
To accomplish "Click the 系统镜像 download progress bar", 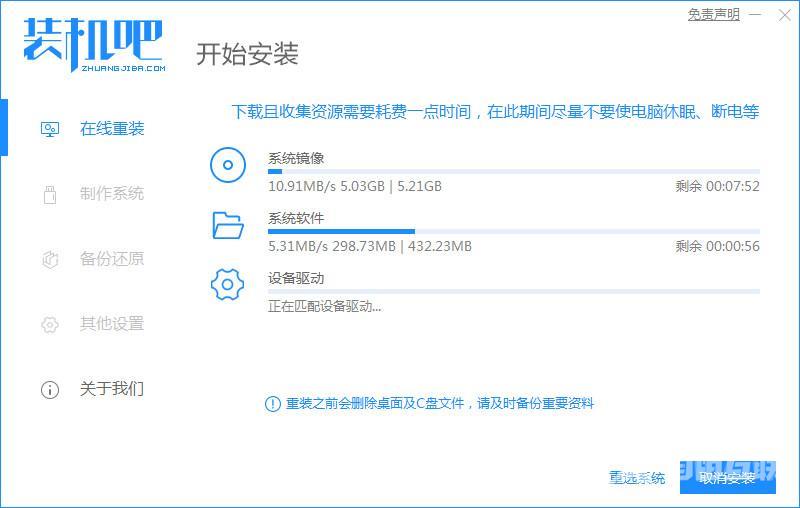I will pyautogui.click(x=513, y=172).
